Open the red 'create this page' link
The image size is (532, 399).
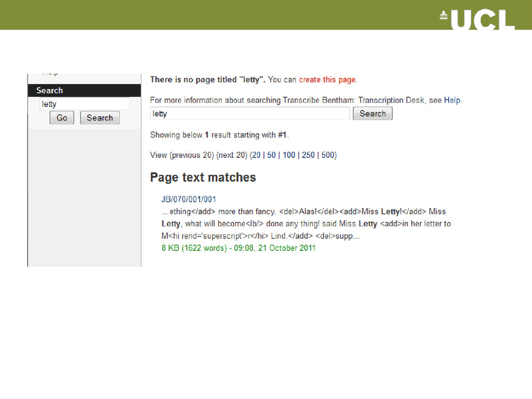click(x=327, y=79)
